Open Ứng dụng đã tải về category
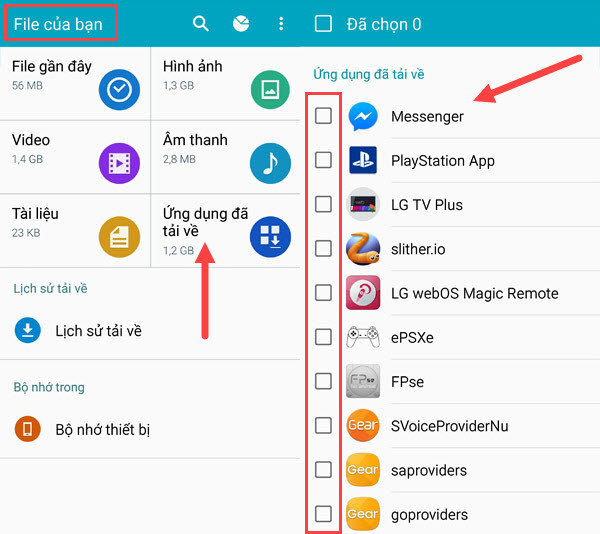 point(225,230)
